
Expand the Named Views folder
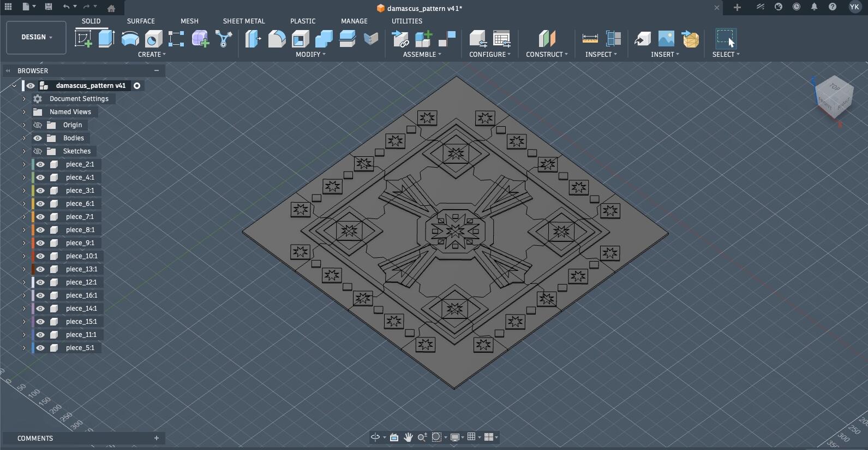tap(24, 112)
